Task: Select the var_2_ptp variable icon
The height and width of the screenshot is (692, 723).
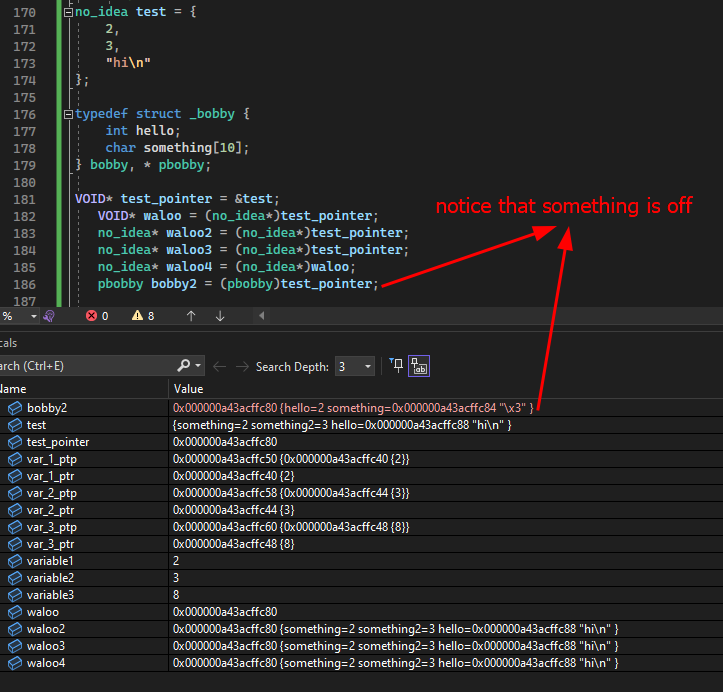Action: (15, 493)
